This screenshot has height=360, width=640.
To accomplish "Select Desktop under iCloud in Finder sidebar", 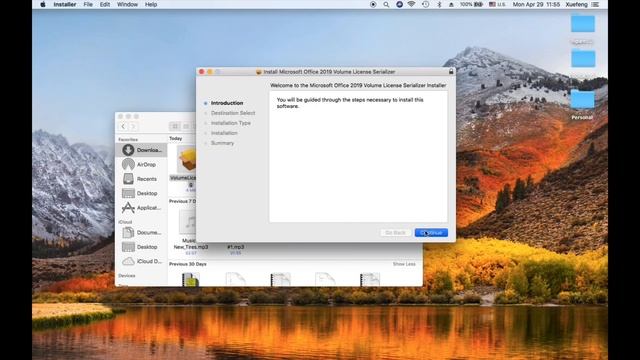I will click(141, 247).
